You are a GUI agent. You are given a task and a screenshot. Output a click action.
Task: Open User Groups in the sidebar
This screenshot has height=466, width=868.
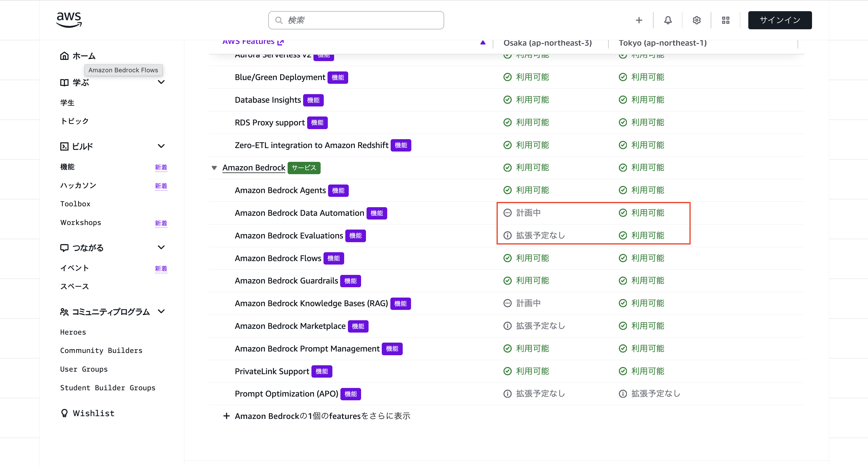[x=84, y=369]
